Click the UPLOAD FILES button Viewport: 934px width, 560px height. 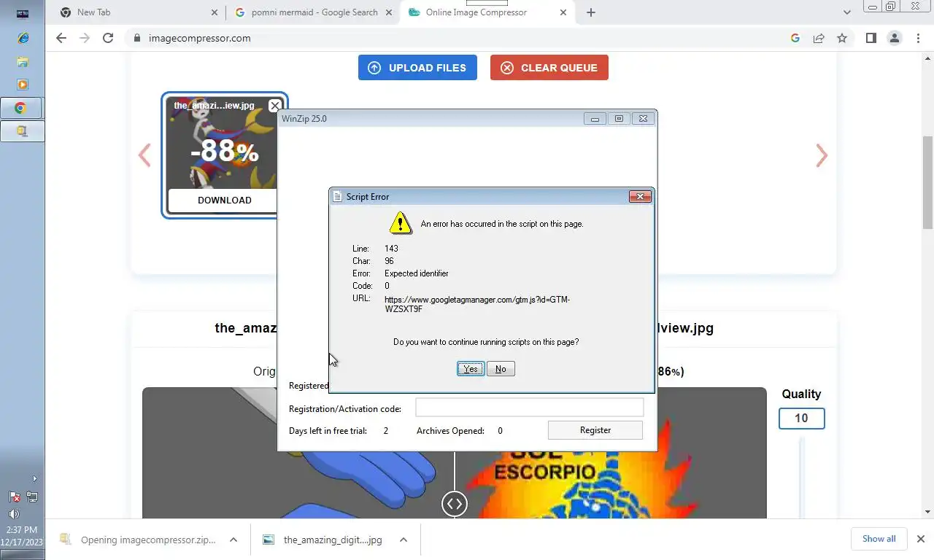point(417,68)
